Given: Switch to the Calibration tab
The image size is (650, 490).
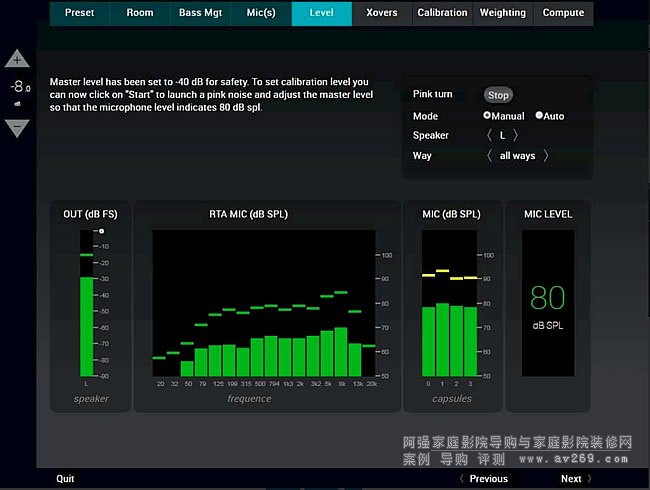Looking at the screenshot, I should [x=442, y=13].
